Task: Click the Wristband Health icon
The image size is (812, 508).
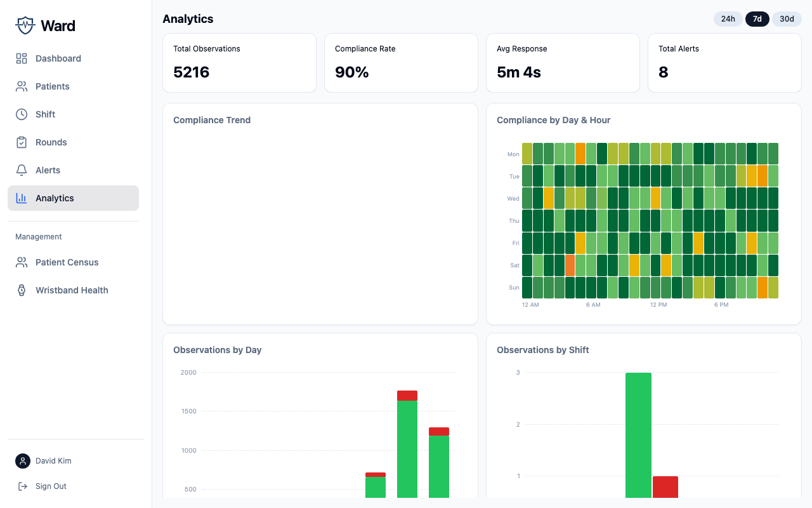Action: [21, 290]
